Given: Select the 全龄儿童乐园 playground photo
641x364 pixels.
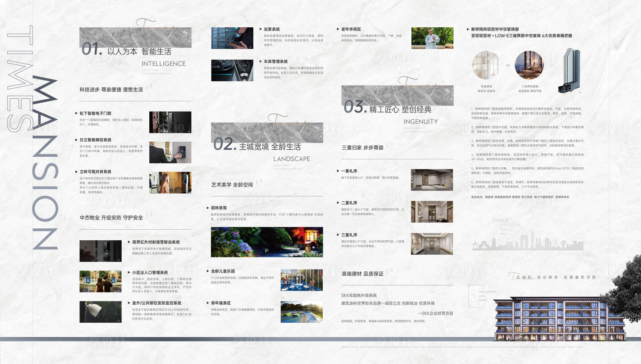Looking at the screenshot, I should pos(302,280).
